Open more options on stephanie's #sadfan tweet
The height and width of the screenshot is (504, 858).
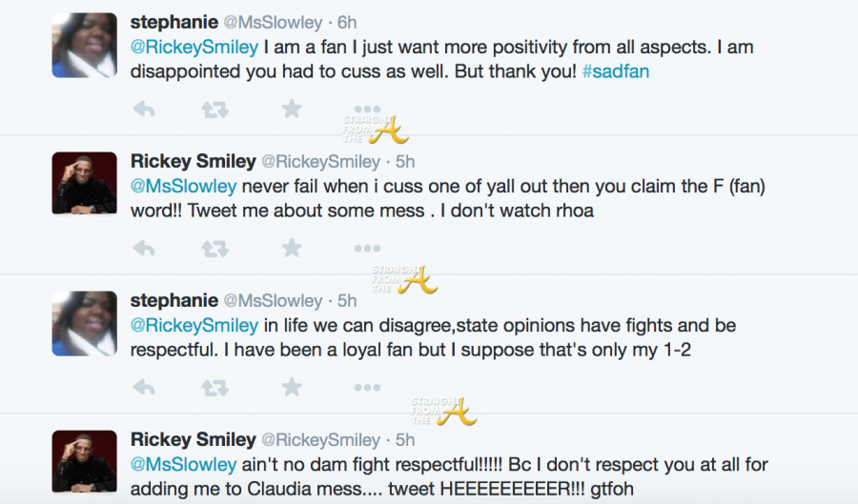coord(367,111)
